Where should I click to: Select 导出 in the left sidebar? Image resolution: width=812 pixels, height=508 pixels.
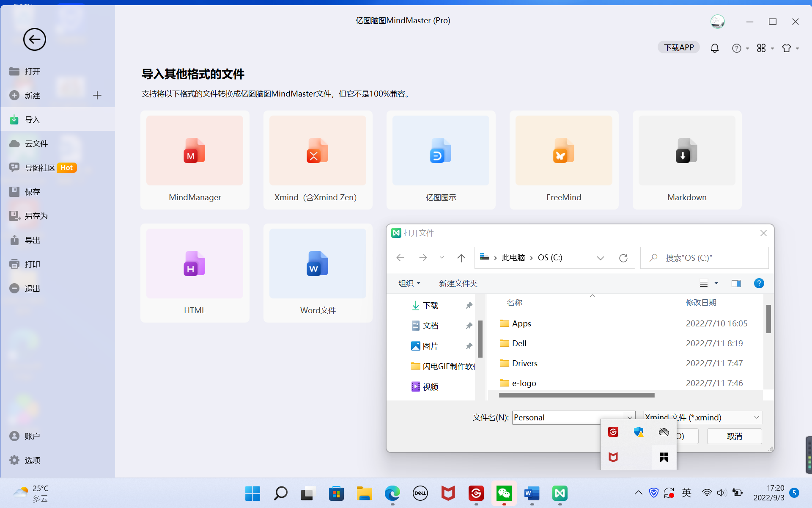point(32,240)
